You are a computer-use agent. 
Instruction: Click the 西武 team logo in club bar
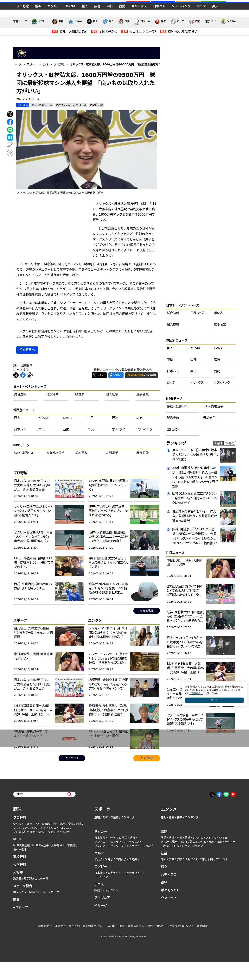click(x=191, y=21)
